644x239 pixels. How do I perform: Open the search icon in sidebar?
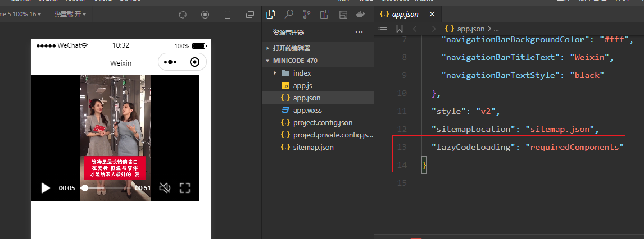[289, 15]
